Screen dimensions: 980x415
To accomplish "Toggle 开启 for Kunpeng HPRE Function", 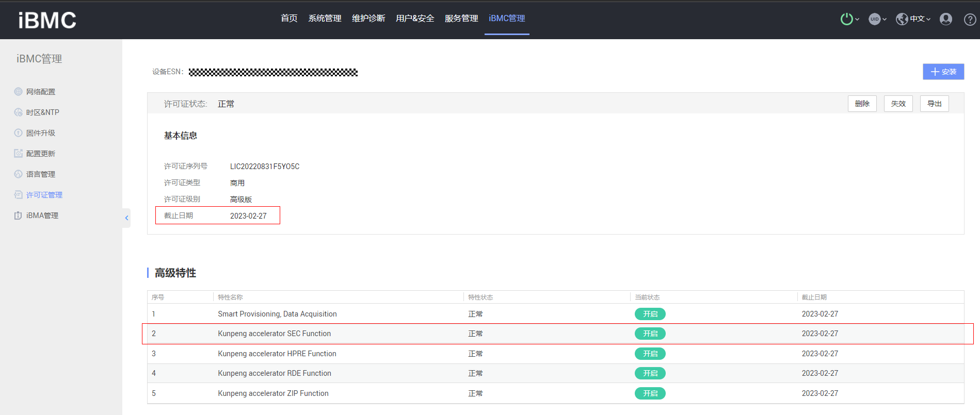I will tap(650, 354).
